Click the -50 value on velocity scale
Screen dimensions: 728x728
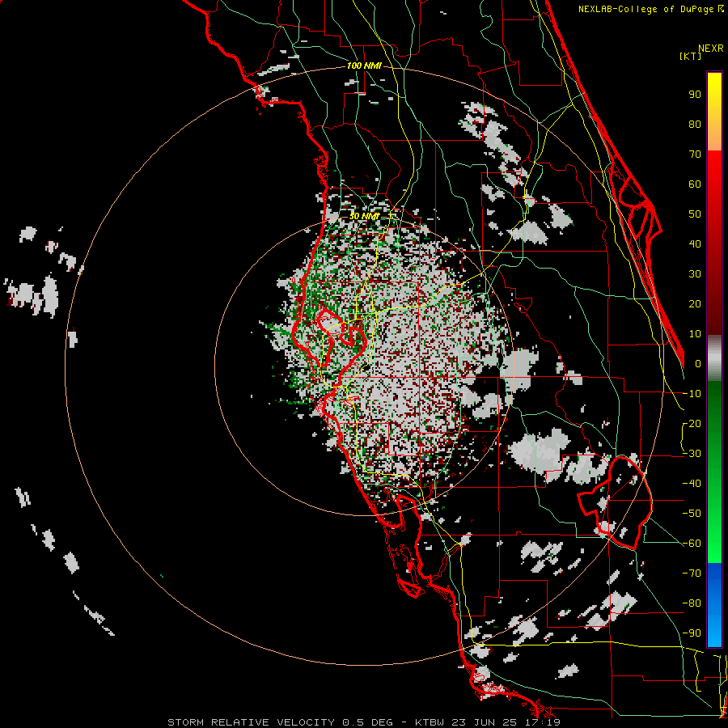pyautogui.click(x=692, y=514)
